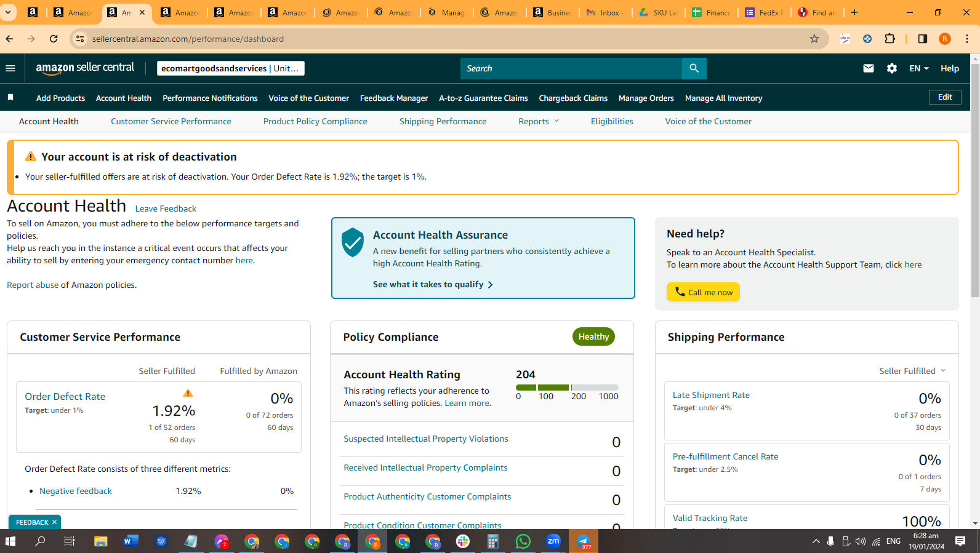The width and height of the screenshot is (980, 553).
Task: Click the Edit favorites button
Action: [945, 97]
